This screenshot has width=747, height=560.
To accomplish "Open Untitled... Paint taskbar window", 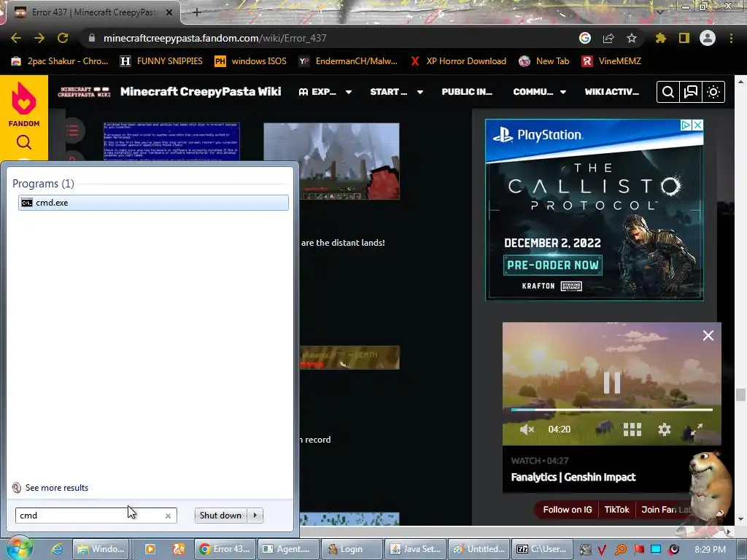I will point(479,549).
